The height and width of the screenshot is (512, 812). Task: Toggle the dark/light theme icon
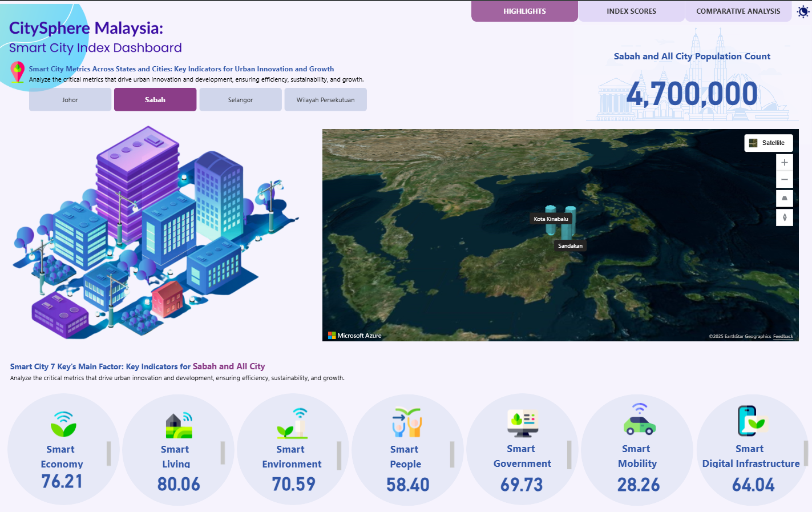tap(803, 11)
